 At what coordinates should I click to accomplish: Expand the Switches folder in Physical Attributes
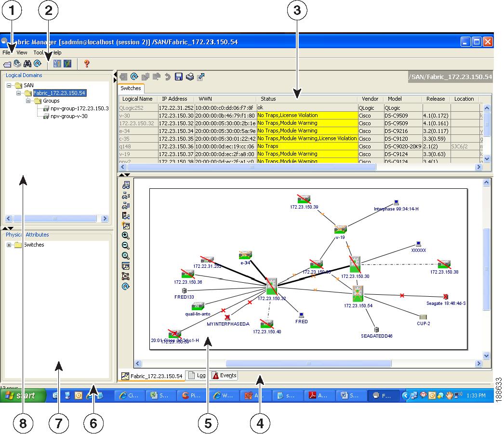(x=9, y=245)
